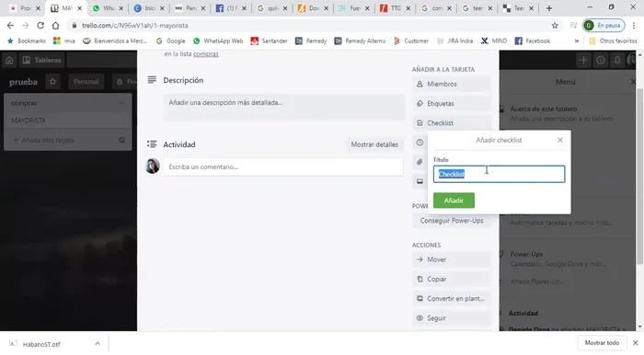Click Mostrar todo downloads button
This screenshot has height=355, width=644.
tap(602, 343)
